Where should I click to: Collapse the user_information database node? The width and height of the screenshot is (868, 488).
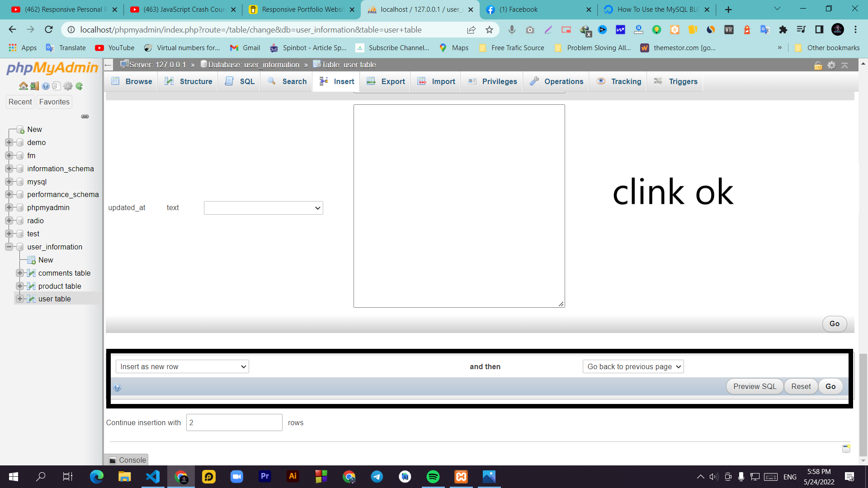point(9,247)
